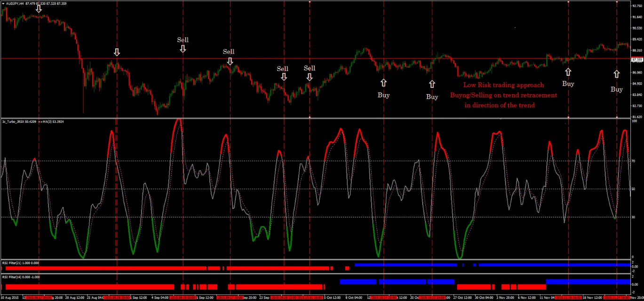Click the RSI Filter(14) subwindow label
Viewport: 644px width, 301px height.
18,277
